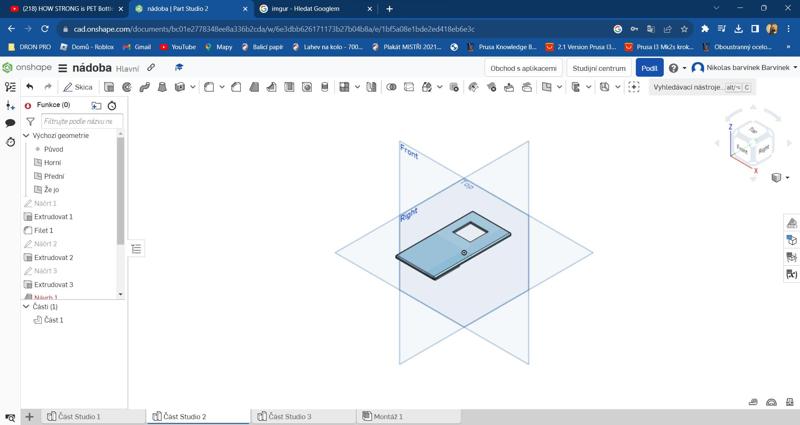Select the Chamfer tool icon
Viewport: 800px width, 425px height.
[x=236, y=87]
